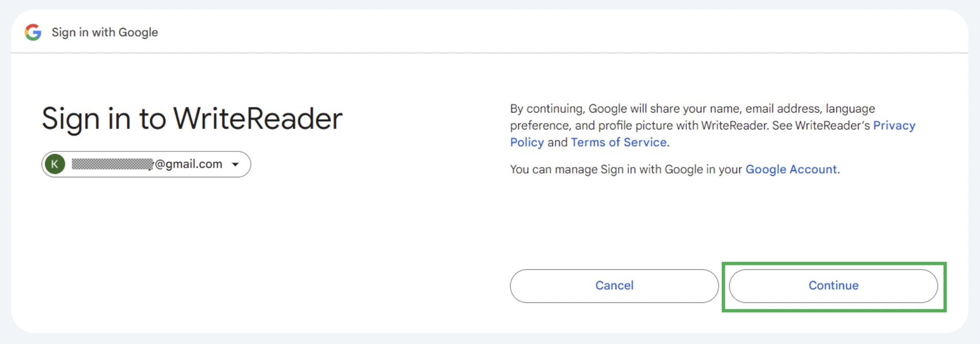This screenshot has width=980, height=344.
Task: Click the green "K" account avatar
Action: (55, 164)
